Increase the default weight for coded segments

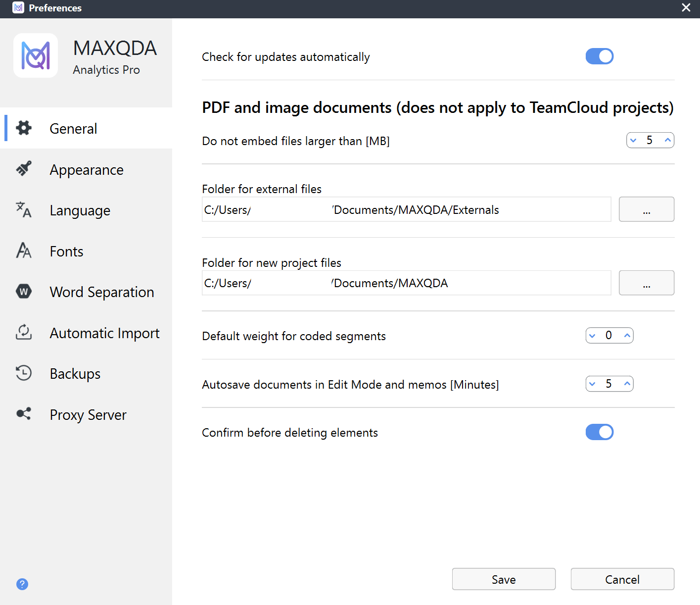[x=626, y=335]
